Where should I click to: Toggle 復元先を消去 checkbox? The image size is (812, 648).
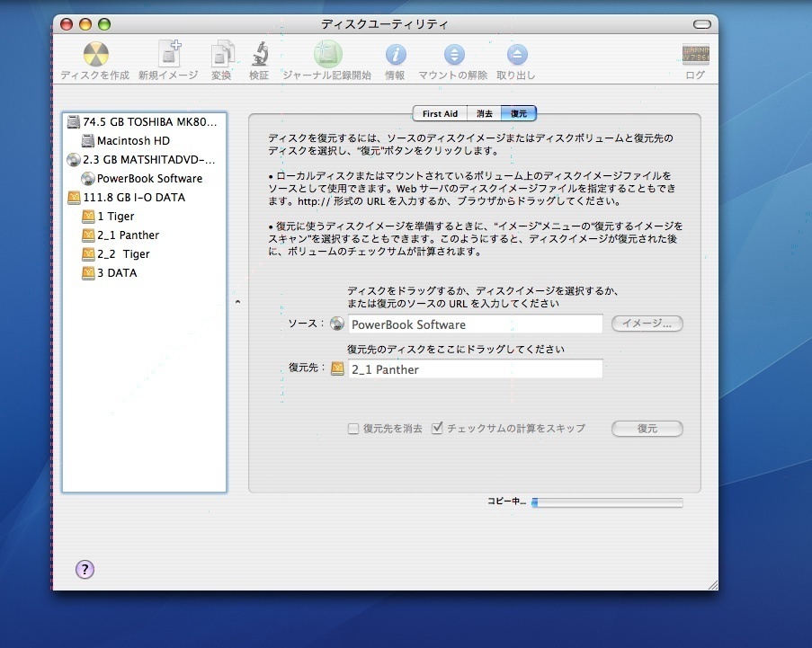(x=353, y=429)
